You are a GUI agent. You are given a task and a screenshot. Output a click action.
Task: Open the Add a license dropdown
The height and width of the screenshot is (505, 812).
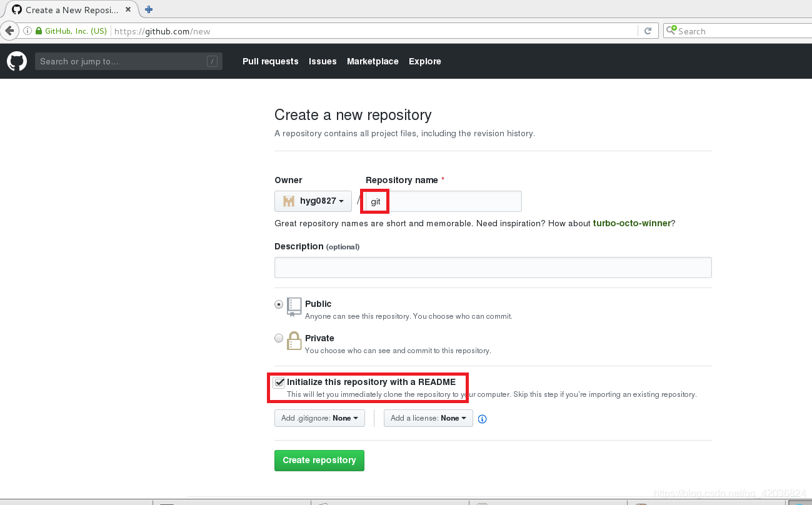coord(428,418)
